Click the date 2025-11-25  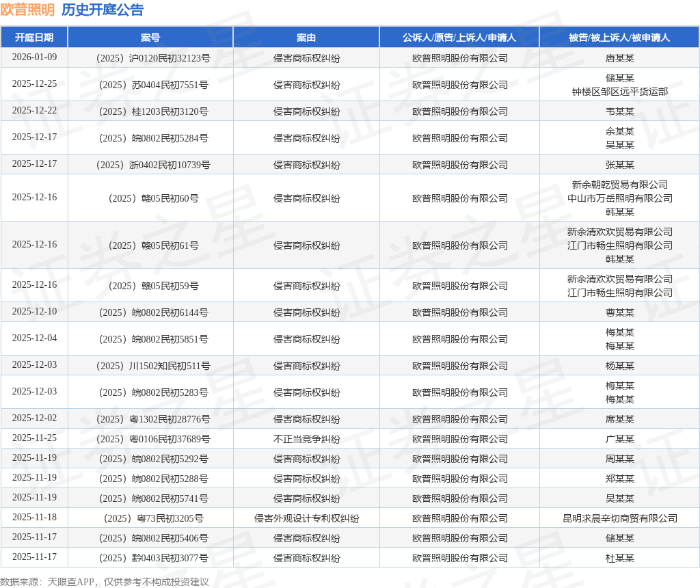coord(34,438)
